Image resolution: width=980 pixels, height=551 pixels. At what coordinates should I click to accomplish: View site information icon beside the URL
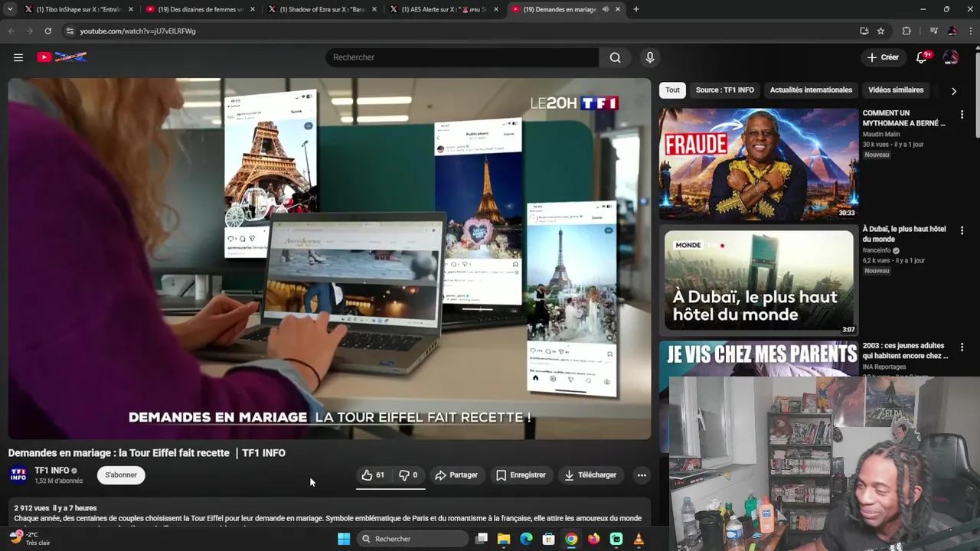[x=70, y=31]
